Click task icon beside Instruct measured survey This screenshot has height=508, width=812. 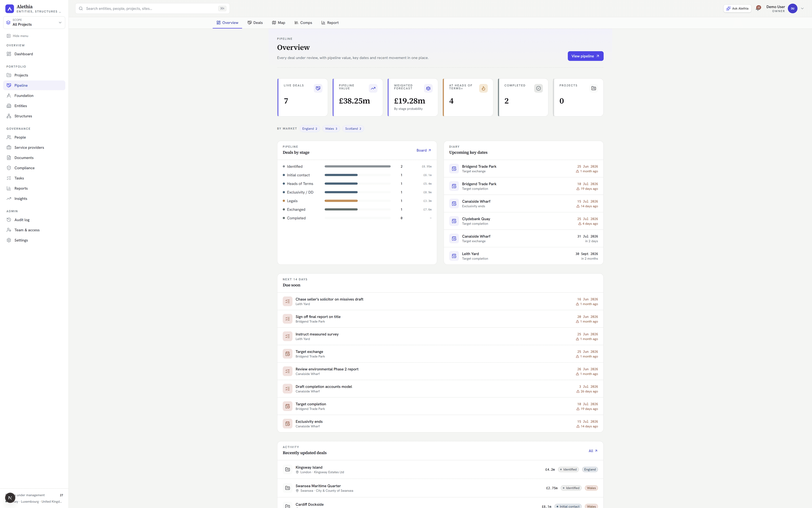pos(288,336)
